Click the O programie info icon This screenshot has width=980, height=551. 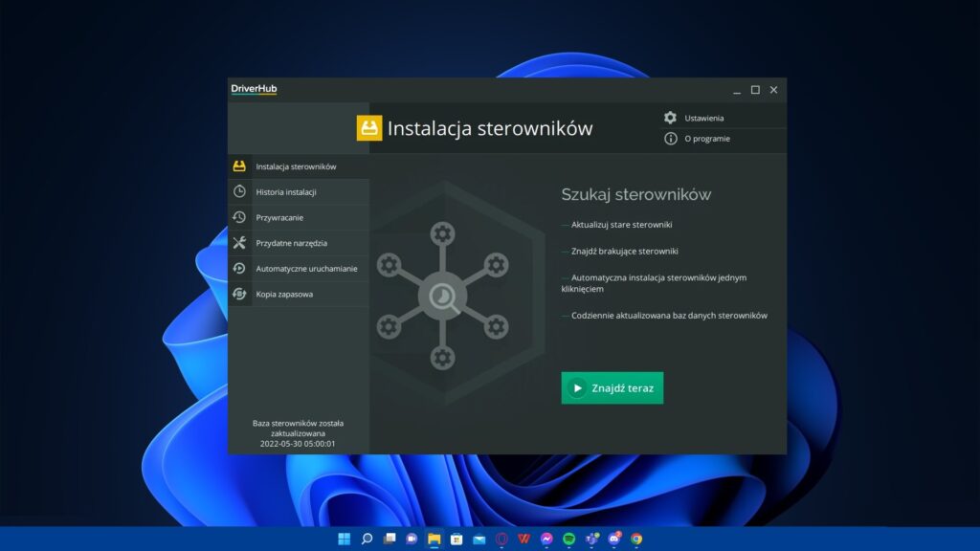pos(670,139)
